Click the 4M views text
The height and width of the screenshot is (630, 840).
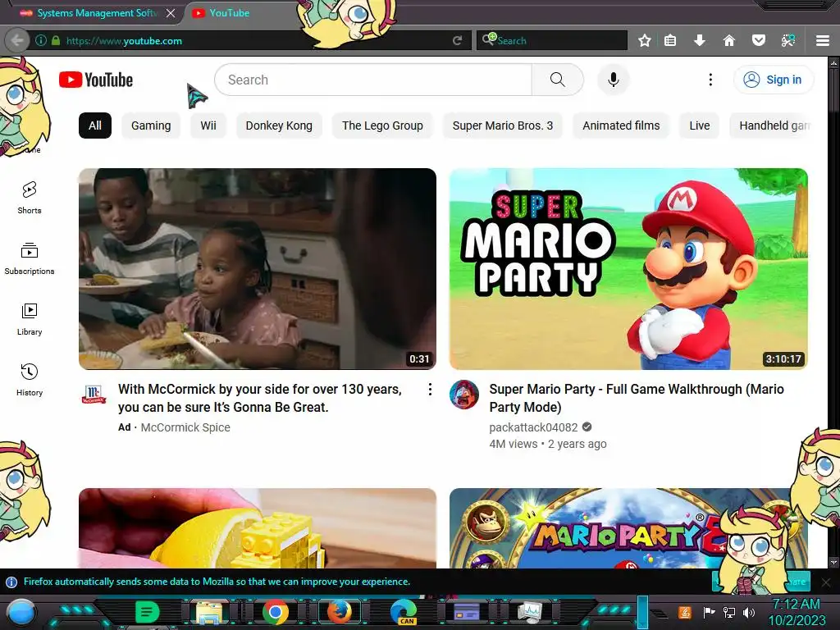tap(514, 444)
